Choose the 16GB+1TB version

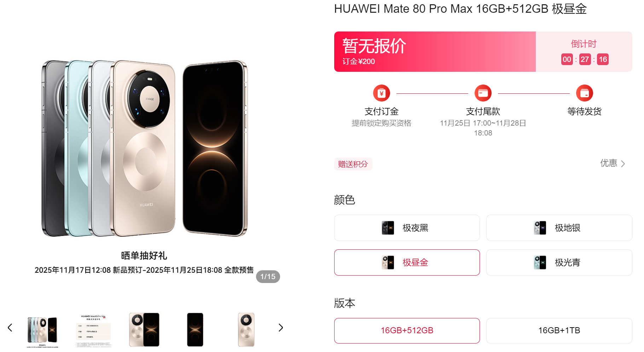point(559,330)
